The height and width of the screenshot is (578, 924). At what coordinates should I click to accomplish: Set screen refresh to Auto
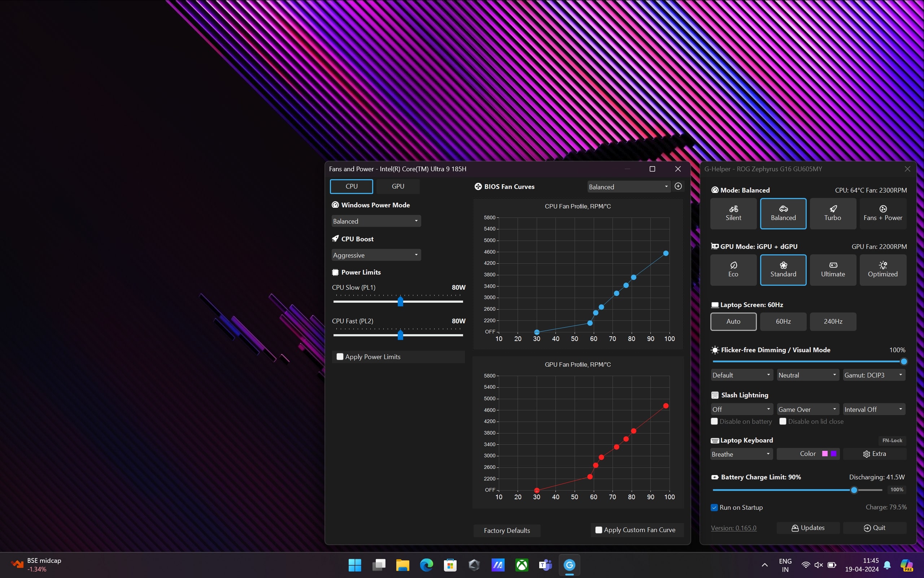[733, 322]
